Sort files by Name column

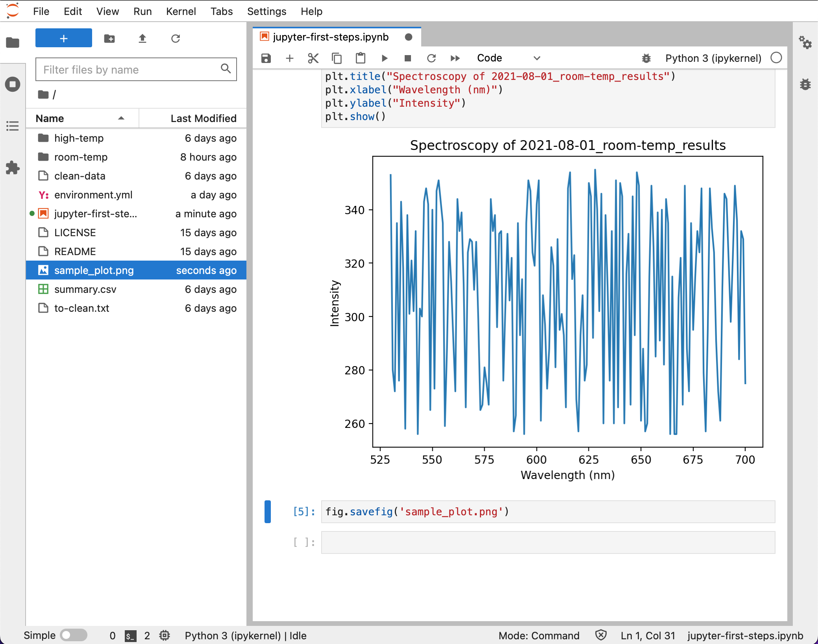point(82,118)
